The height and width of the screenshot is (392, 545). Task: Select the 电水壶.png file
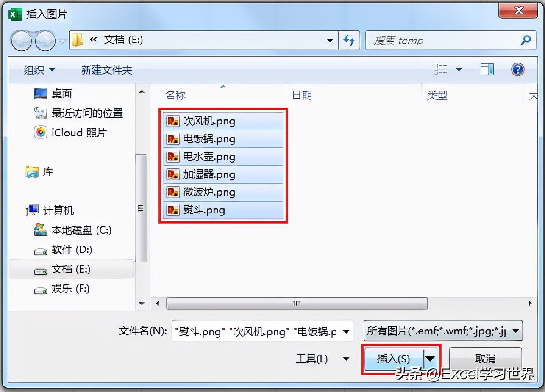pos(222,157)
